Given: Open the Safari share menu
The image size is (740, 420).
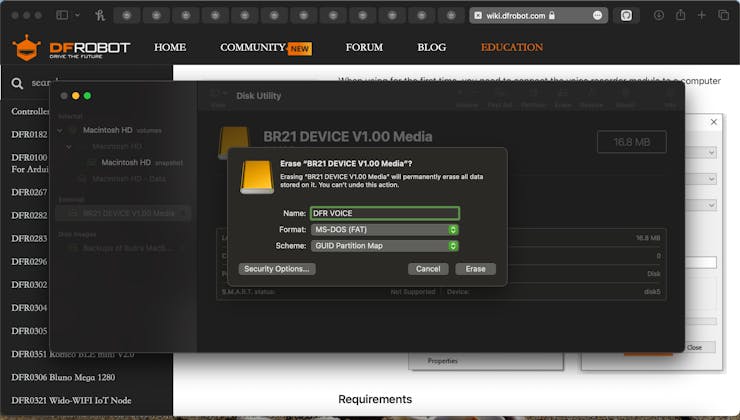Looking at the screenshot, I should [680, 15].
